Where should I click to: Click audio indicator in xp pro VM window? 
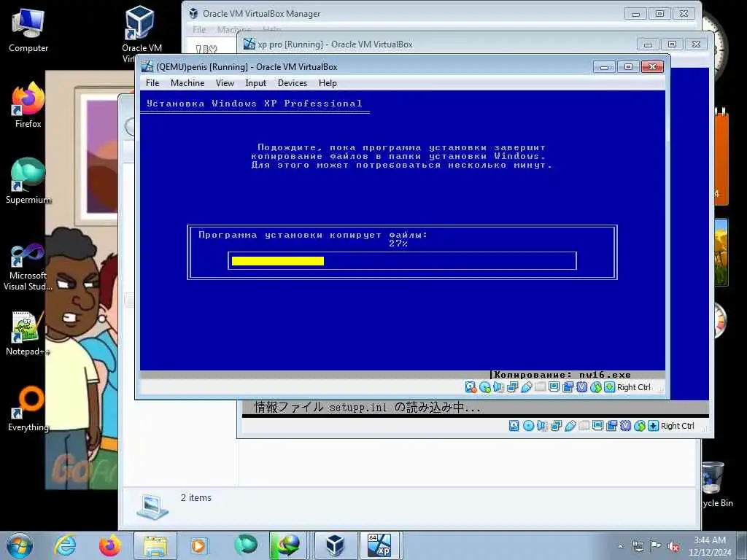point(542,426)
